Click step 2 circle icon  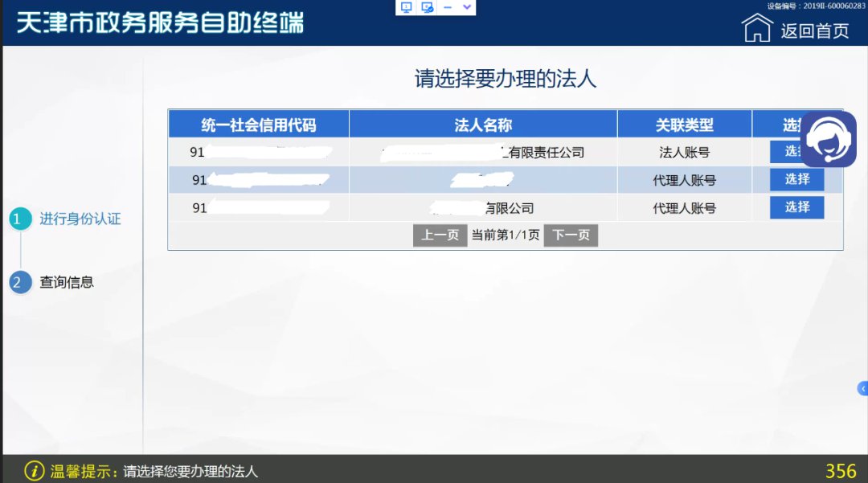click(x=20, y=282)
